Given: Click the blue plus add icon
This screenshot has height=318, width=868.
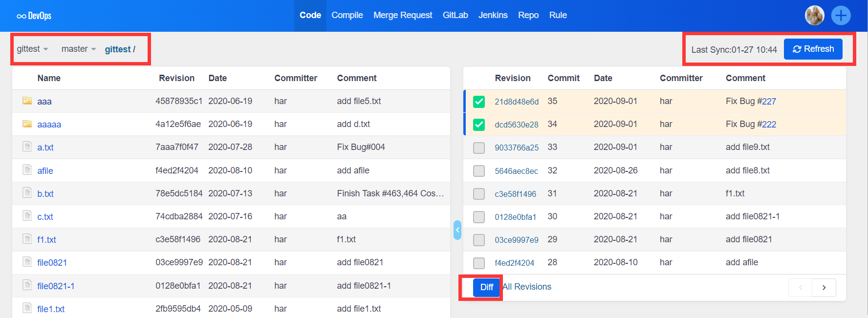Looking at the screenshot, I should [x=841, y=16].
